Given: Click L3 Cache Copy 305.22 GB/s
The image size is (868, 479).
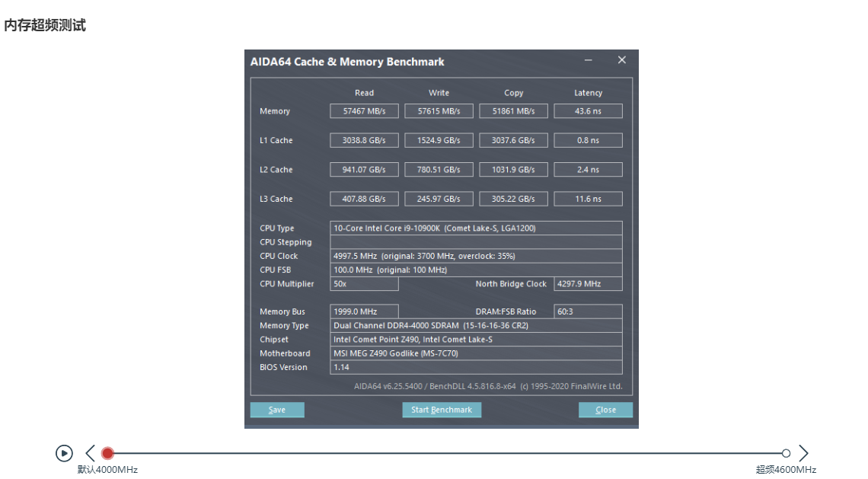Looking at the screenshot, I should coord(514,199).
